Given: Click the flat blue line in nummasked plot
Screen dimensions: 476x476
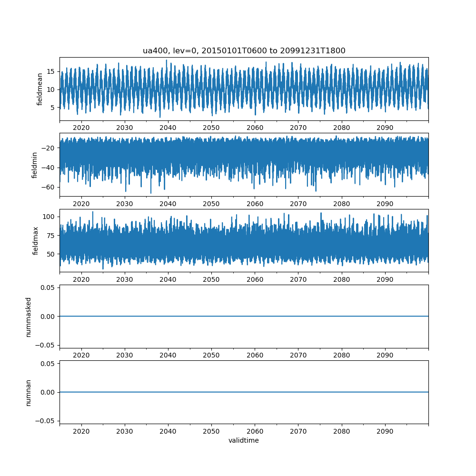Looking at the screenshot, I should point(244,316).
